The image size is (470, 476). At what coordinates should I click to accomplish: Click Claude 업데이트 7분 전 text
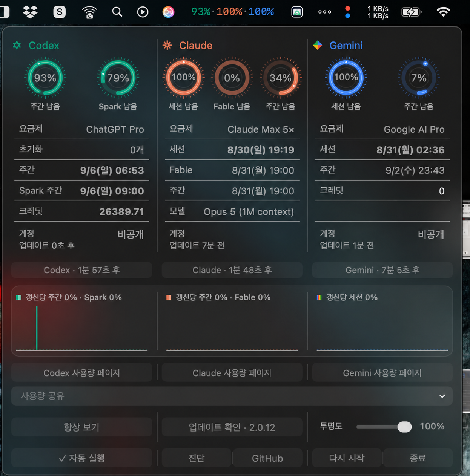coord(197,245)
